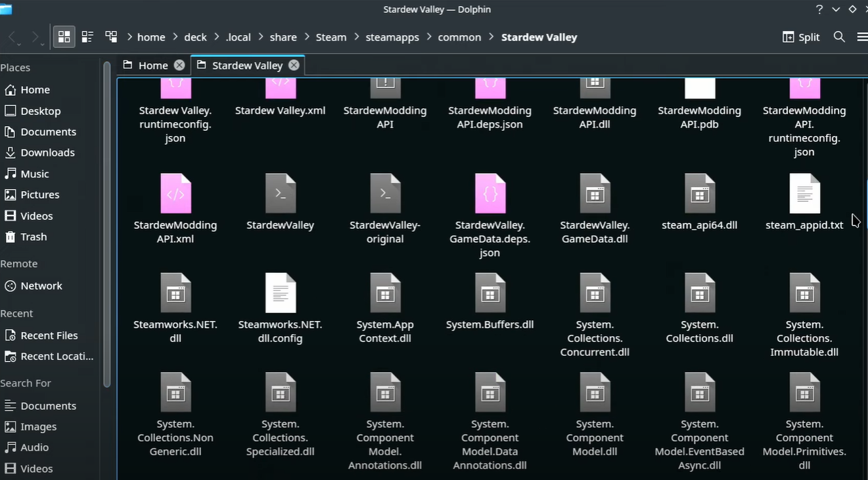Viewport: 868px width, 480px height.
Task: Navigate to the Steam breadcrumb folder
Action: 331,37
